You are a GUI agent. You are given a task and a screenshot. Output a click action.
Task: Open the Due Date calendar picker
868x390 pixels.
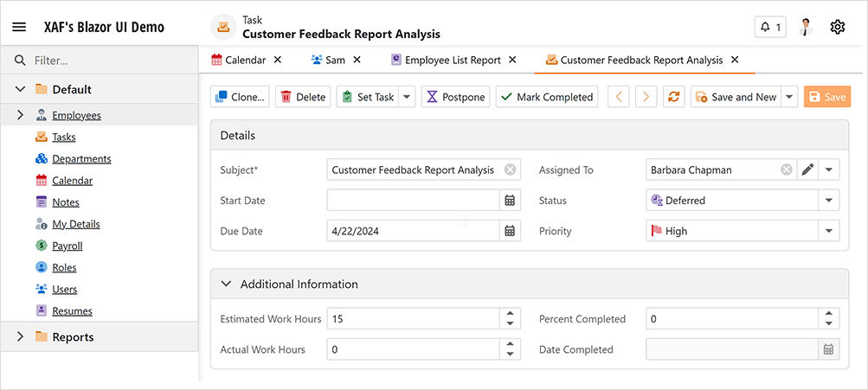pos(510,231)
